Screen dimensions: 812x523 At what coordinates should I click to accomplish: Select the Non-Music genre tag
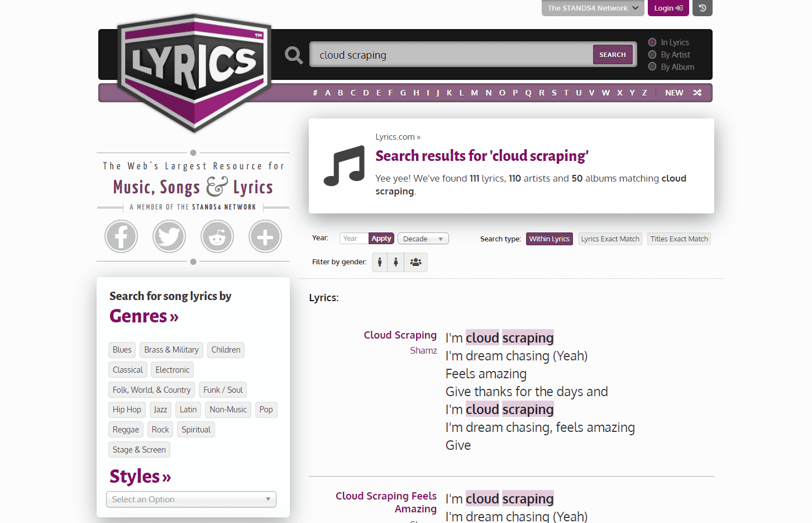pos(228,410)
